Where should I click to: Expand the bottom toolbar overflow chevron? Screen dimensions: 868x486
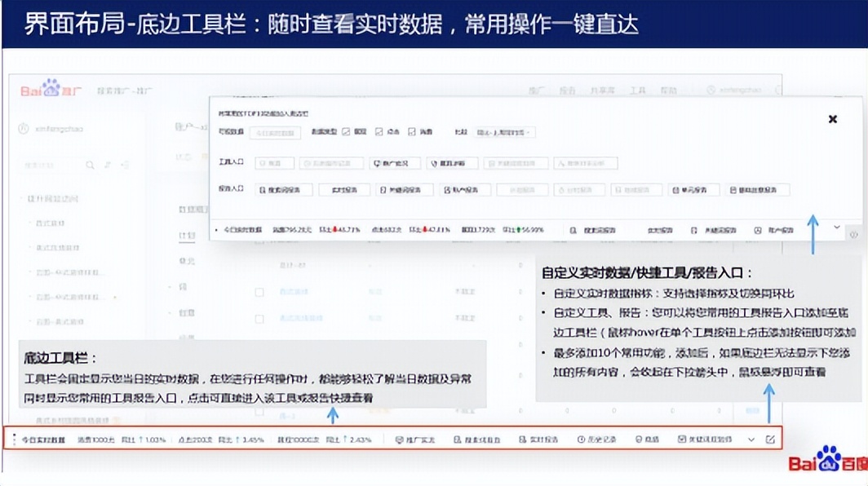coord(751,440)
